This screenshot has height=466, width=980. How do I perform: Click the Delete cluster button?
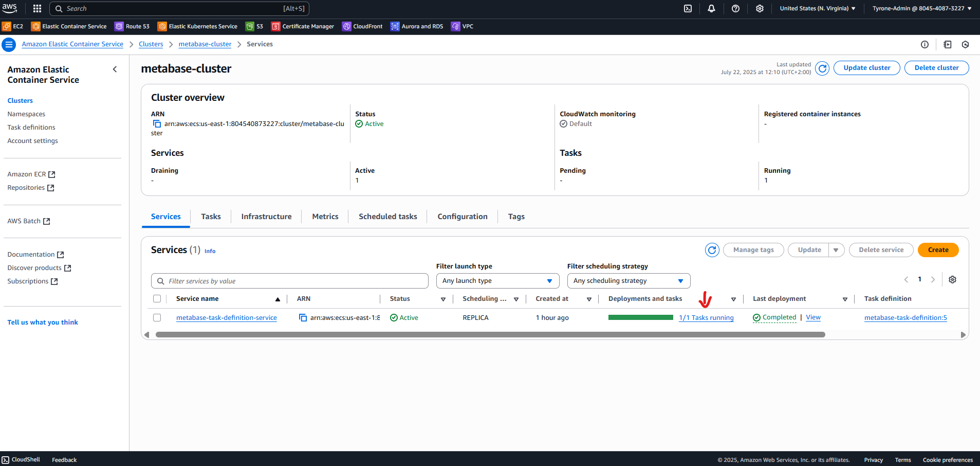936,67
